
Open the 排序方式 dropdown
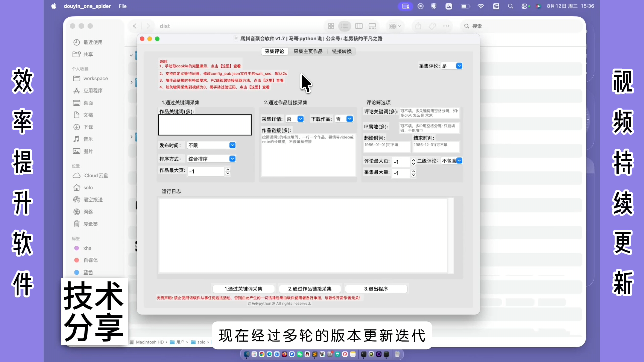coord(212,159)
